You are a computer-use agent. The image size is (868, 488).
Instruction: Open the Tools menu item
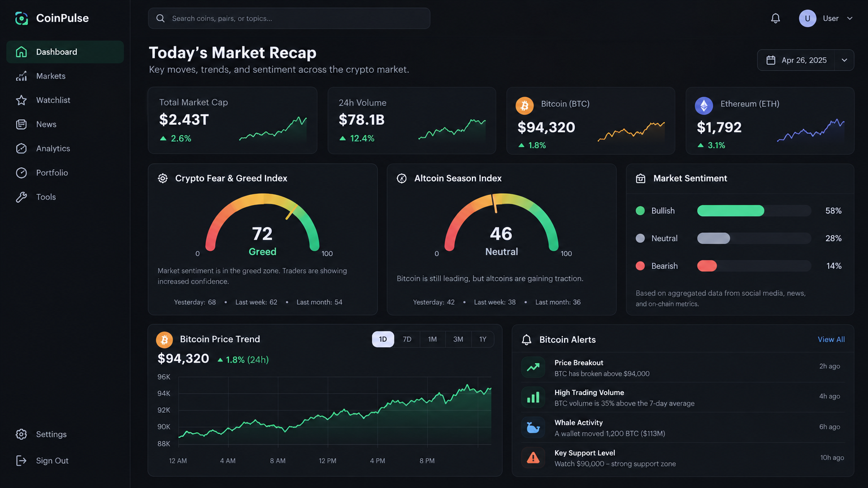click(x=46, y=197)
